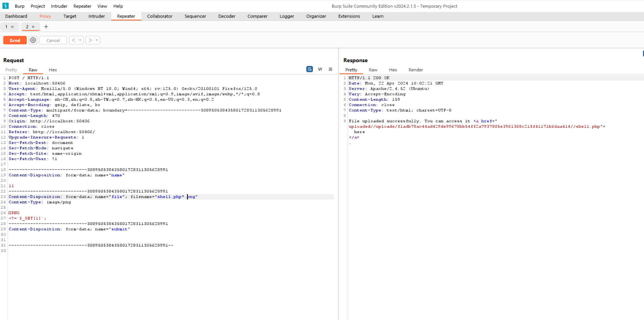Switch to the Proxy tab
644x320 pixels.
pos(45,16)
